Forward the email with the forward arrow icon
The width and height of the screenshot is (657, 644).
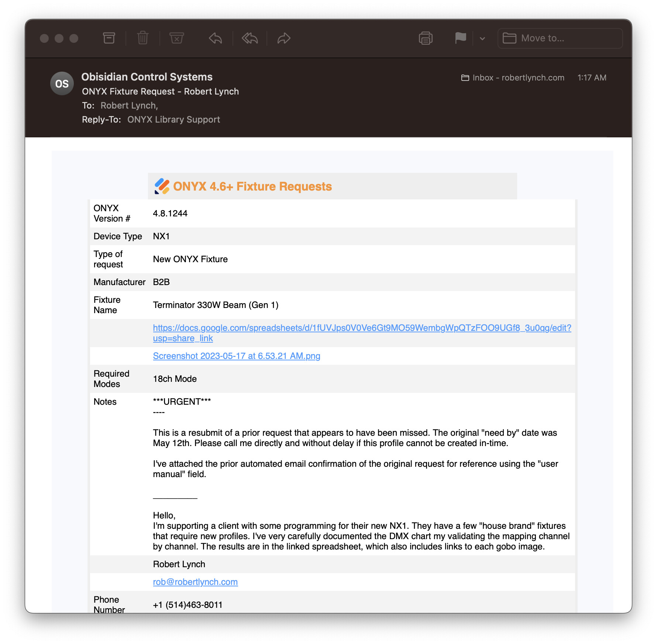point(284,38)
